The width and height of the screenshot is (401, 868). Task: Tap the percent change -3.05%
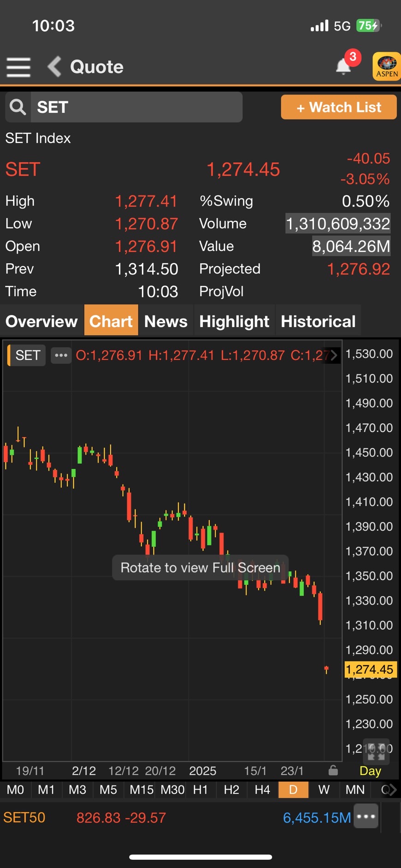tap(365, 179)
